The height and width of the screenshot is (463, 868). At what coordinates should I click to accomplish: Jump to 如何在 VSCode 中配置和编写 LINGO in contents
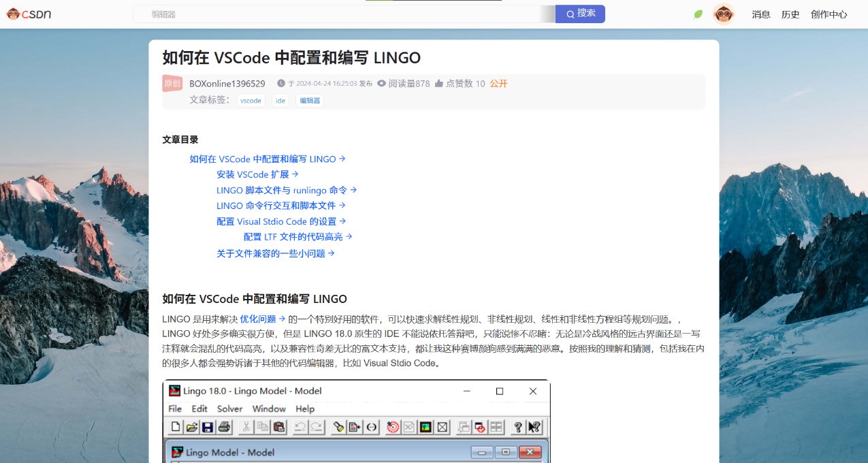[268, 159]
